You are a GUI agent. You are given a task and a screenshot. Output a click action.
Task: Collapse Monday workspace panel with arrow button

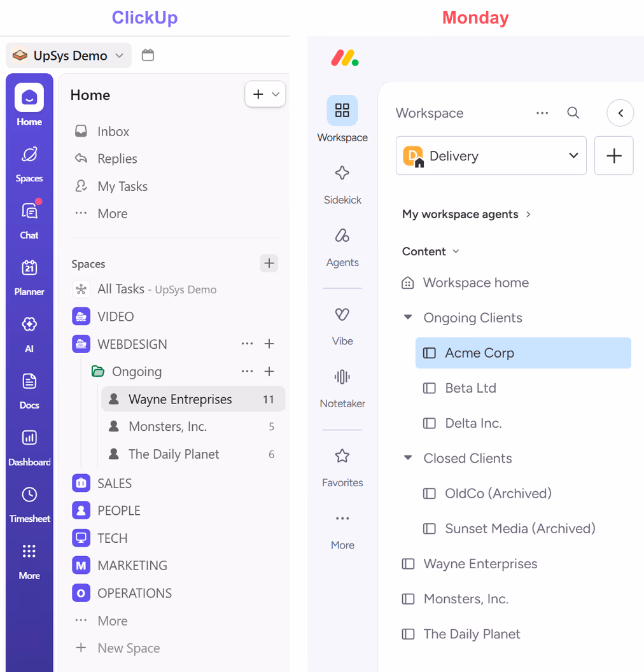(620, 113)
